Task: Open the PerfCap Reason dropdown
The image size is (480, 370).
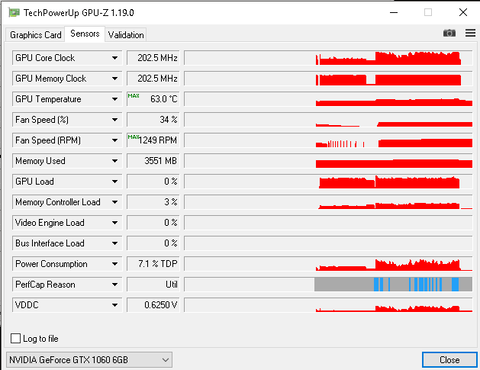Action: [x=115, y=285]
